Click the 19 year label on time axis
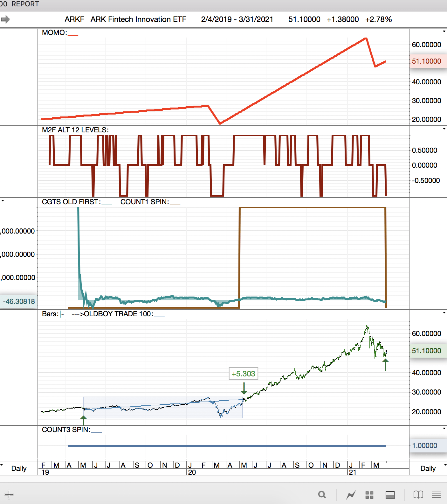The image size is (447, 504). [45, 472]
